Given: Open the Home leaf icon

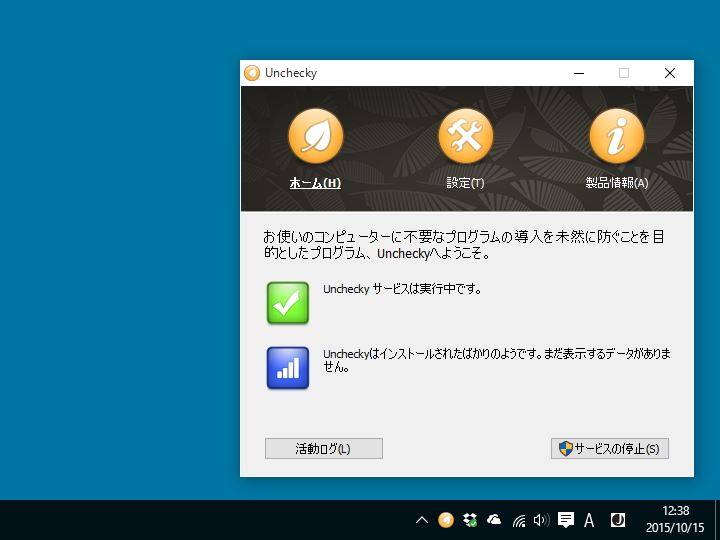Looking at the screenshot, I should pyautogui.click(x=315, y=136).
